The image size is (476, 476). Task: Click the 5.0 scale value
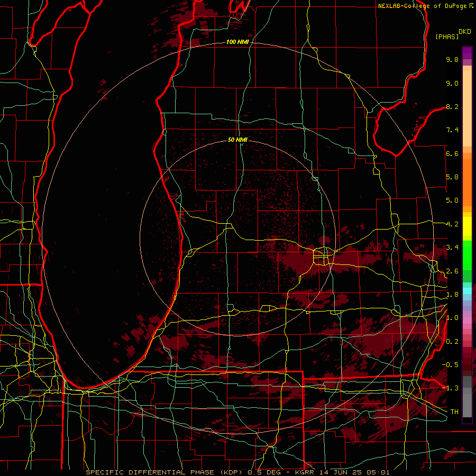452,200
